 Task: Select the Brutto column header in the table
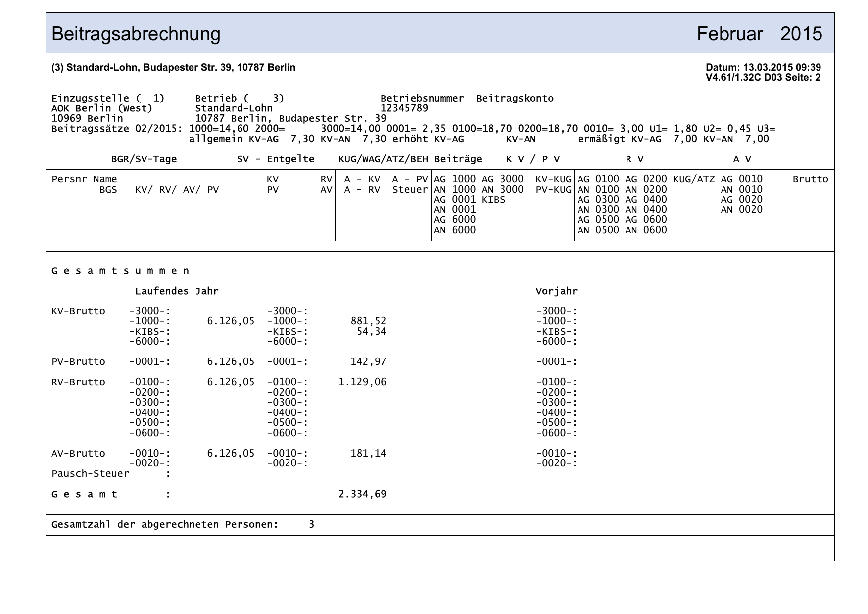810,179
